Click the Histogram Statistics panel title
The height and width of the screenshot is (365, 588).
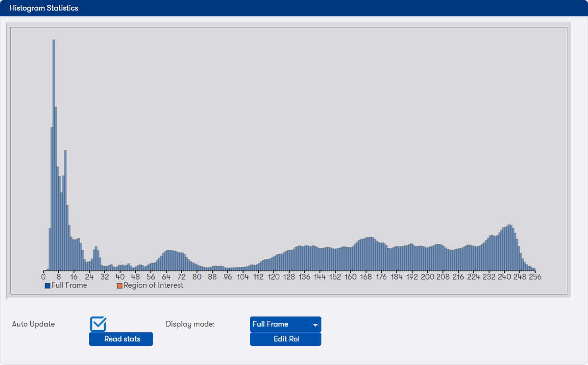(44, 8)
